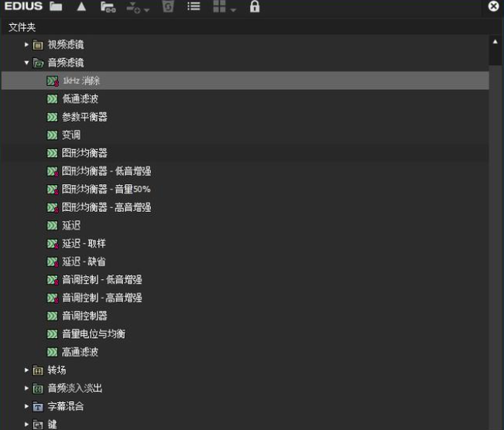Click the add to timeline icon

point(133,7)
